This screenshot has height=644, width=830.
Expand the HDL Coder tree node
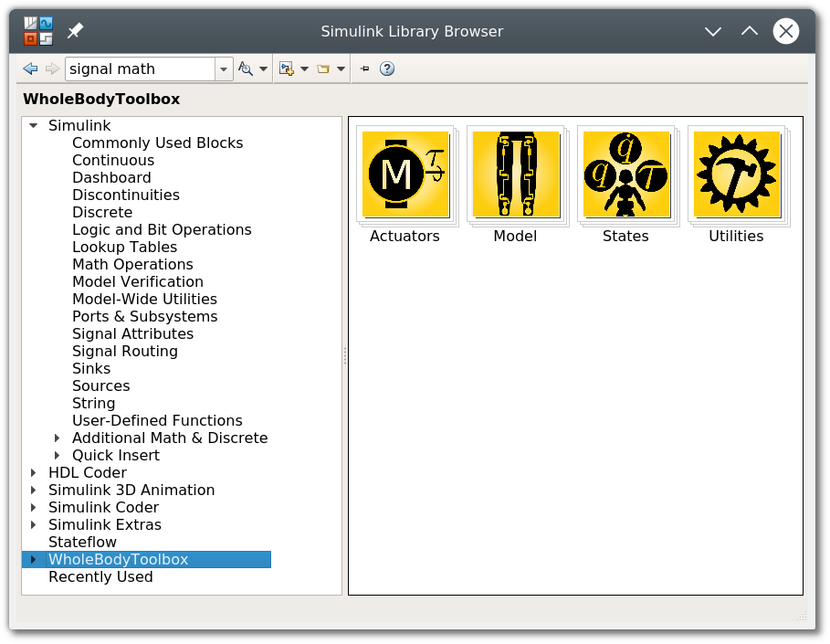(x=34, y=472)
